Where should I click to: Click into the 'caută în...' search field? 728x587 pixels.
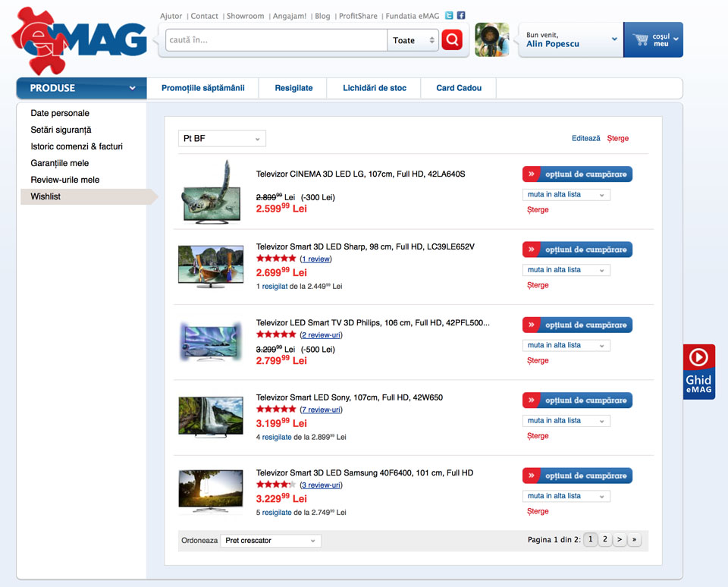[277, 40]
